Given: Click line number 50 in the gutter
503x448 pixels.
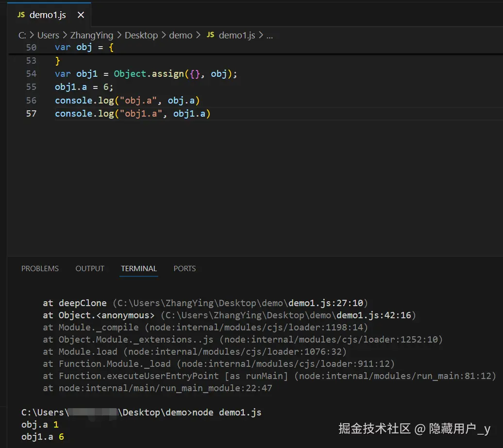Looking at the screenshot, I should pos(31,48).
